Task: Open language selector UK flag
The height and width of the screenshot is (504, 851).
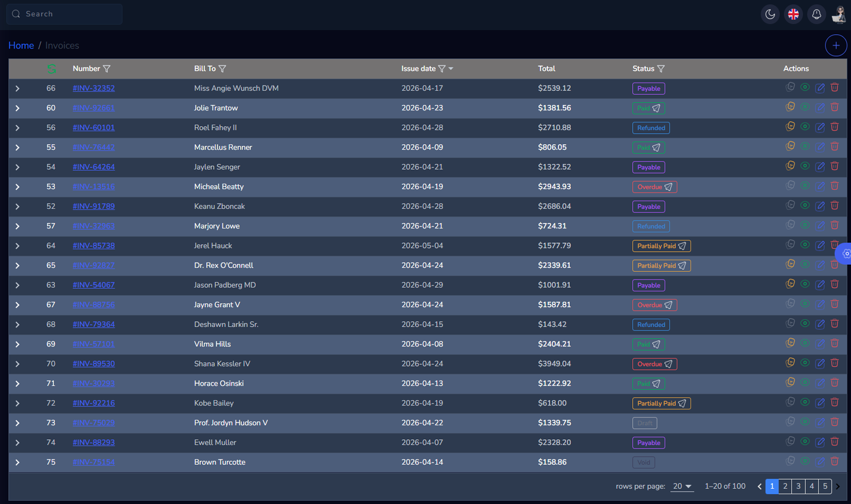Action: point(793,14)
